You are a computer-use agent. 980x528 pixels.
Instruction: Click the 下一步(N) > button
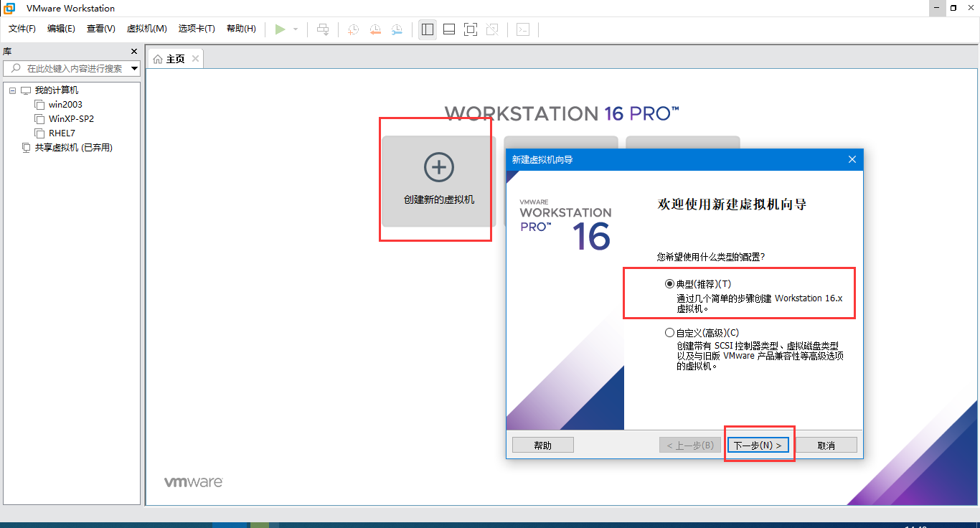click(758, 445)
